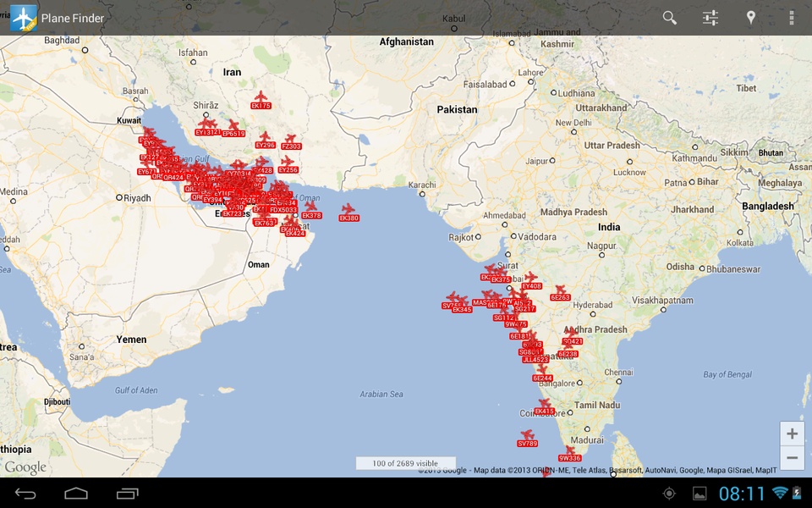Screen dimensions: 812x508
Task: Open the filter sliders icon
Action: pos(710,18)
